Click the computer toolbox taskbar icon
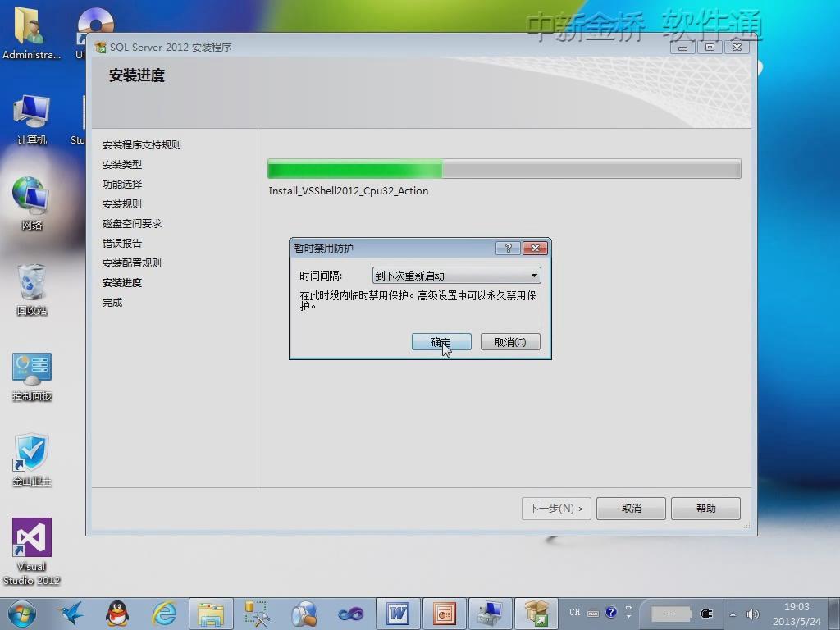 tap(491, 614)
